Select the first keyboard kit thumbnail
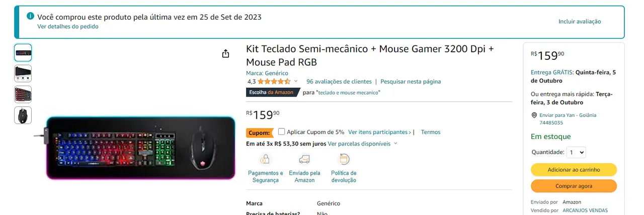The image size is (644, 215). click(x=23, y=52)
